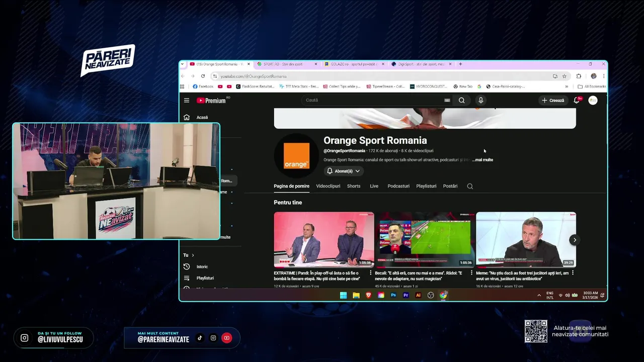Switch to the Podcasturi tab
The image size is (644, 362).
[x=398, y=186]
